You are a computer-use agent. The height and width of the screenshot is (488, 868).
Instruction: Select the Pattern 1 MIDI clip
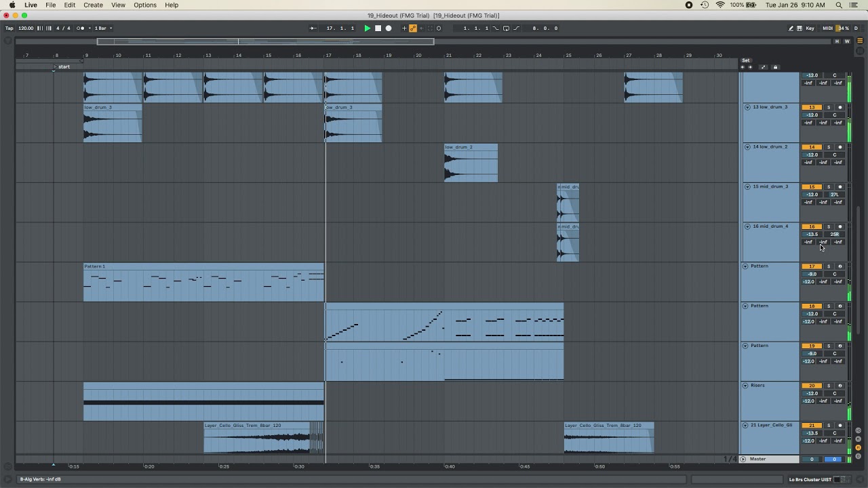pyautogui.click(x=203, y=282)
